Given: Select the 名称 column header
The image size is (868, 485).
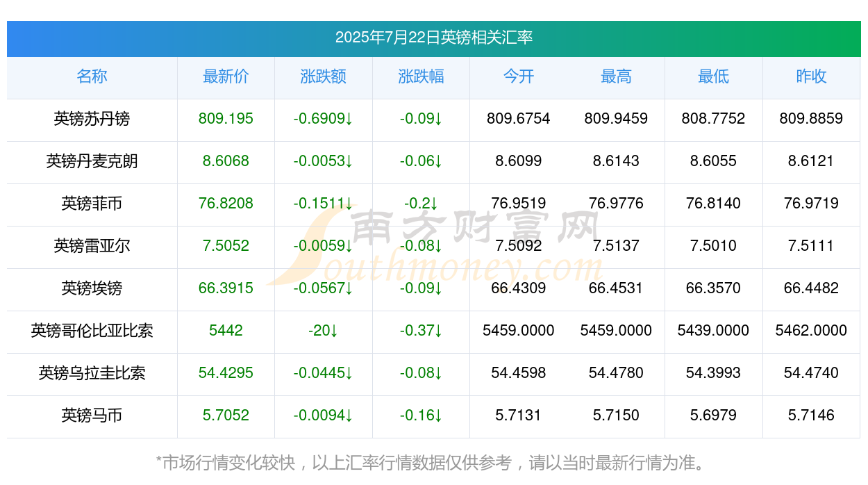Looking at the screenshot, I should click(x=92, y=76).
